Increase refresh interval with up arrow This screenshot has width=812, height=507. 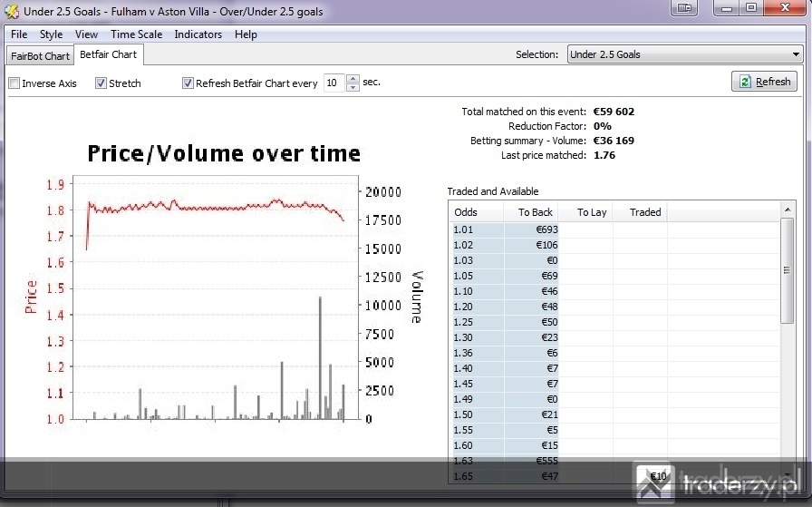coord(353,79)
